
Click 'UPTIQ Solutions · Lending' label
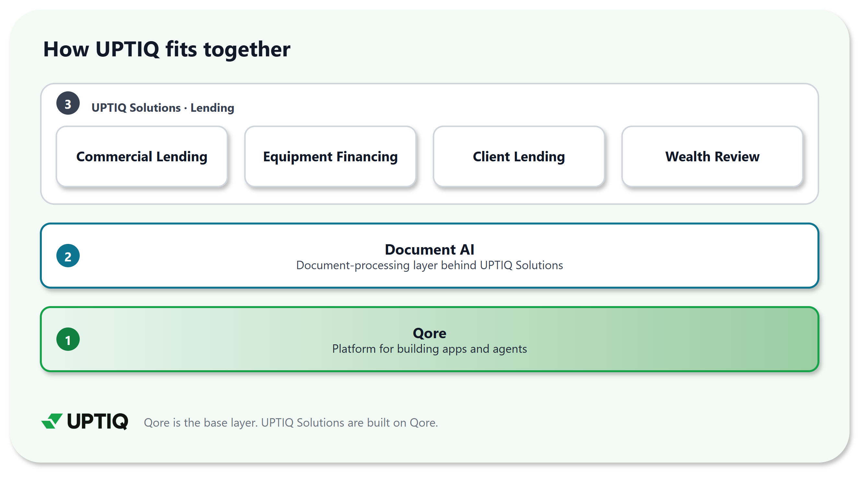pyautogui.click(x=163, y=108)
